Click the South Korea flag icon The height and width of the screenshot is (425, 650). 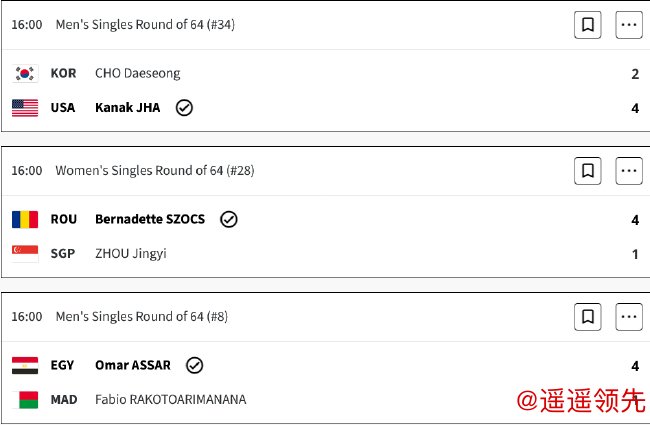pyautogui.click(x=25, y=74)
